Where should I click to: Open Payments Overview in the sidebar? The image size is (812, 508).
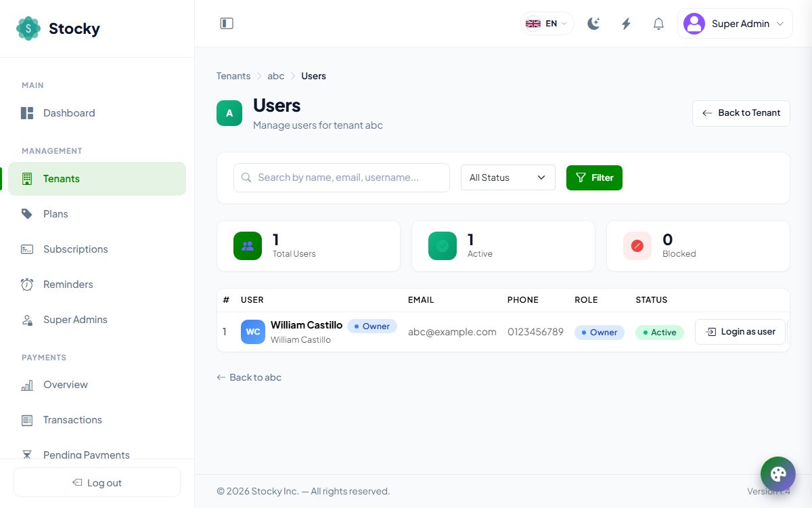(x=97, y=385)
